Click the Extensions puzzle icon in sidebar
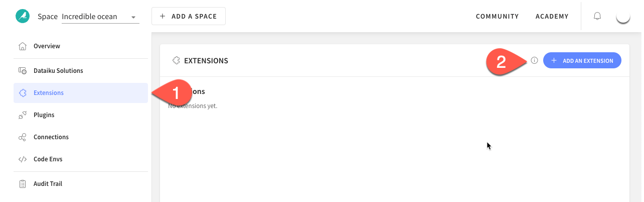 [x=22, y=93]
